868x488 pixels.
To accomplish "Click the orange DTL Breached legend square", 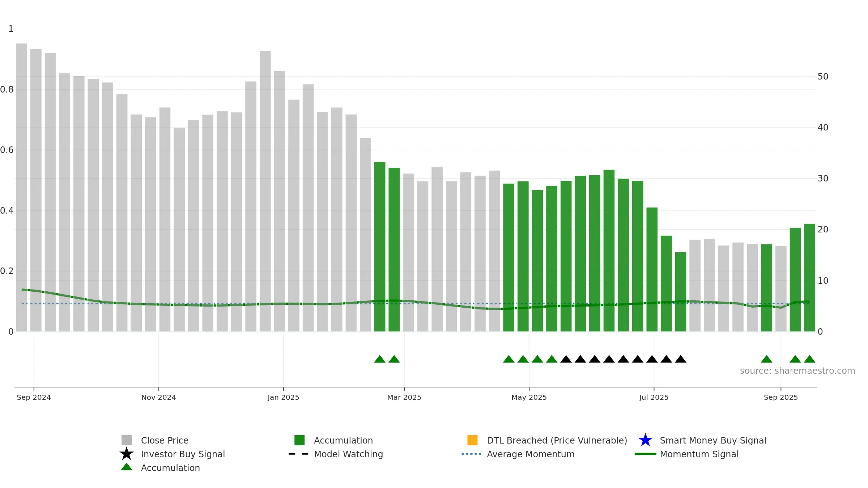I will point(472,440).
